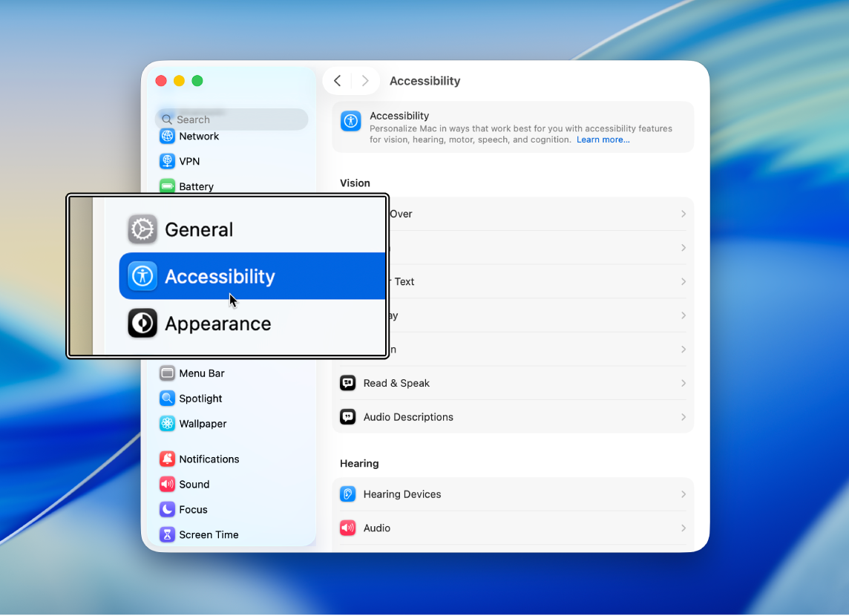Open the Read & Speak settings chevron
849x616 pixels.
tap(683, 383)
